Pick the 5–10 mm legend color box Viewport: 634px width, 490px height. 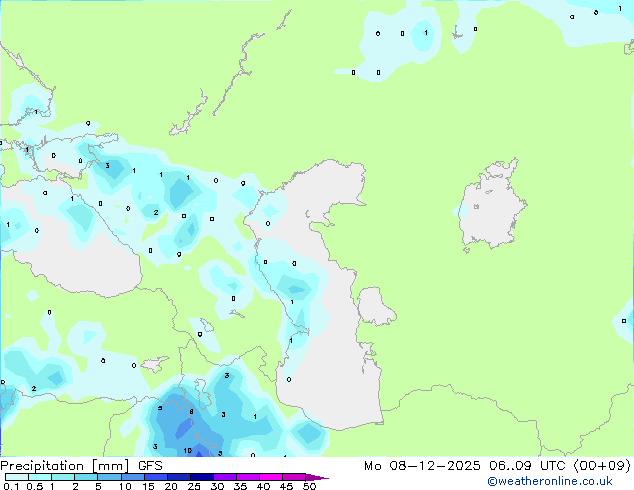[110, 477]
